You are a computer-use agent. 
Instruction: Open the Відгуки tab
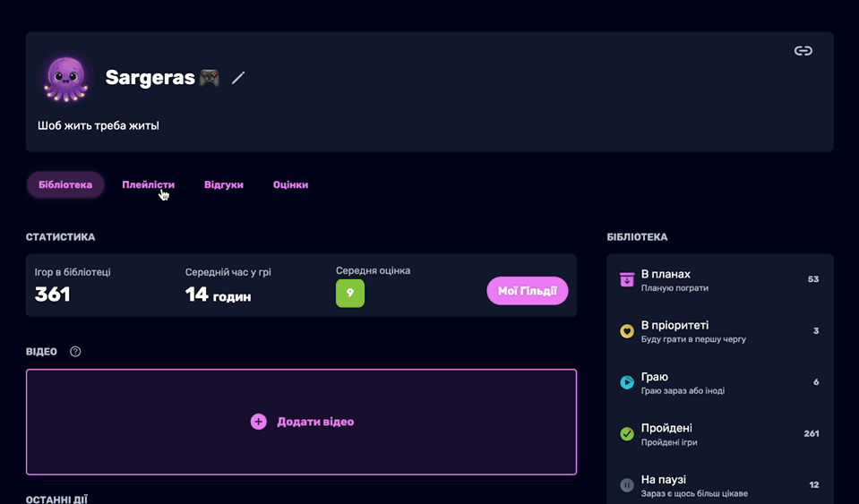click(x=223, y=185)
